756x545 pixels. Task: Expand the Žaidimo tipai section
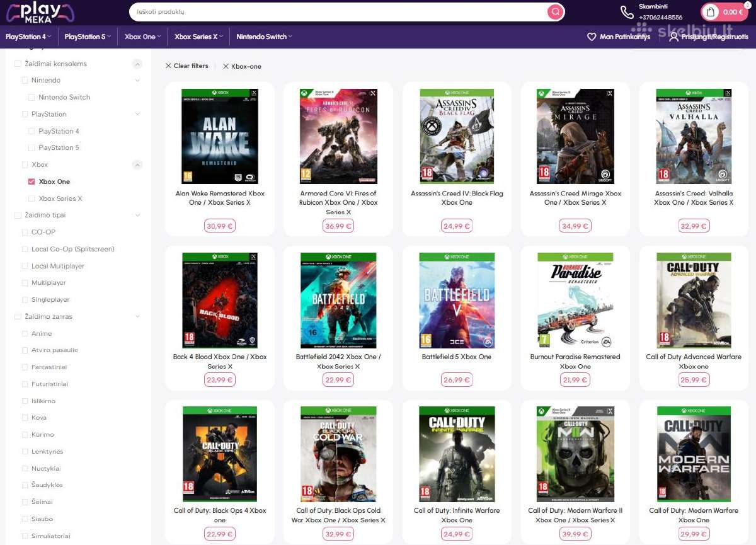[x=137, y=215]
